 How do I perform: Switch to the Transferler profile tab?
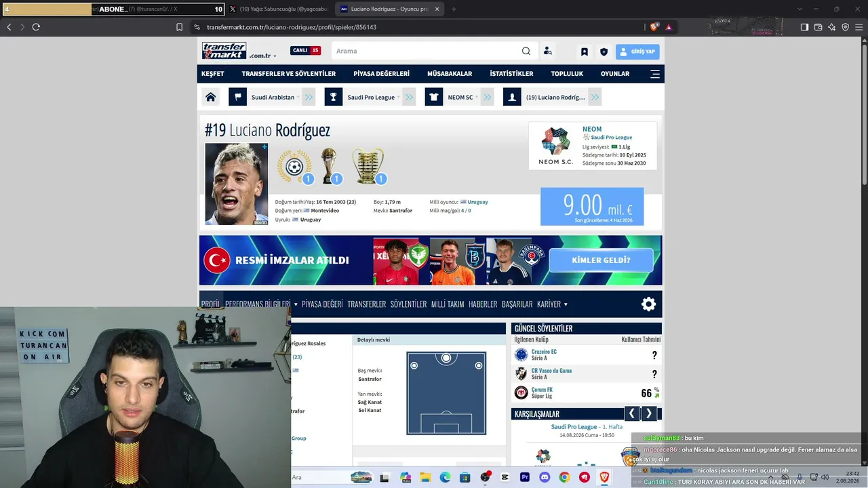point(367,304)
